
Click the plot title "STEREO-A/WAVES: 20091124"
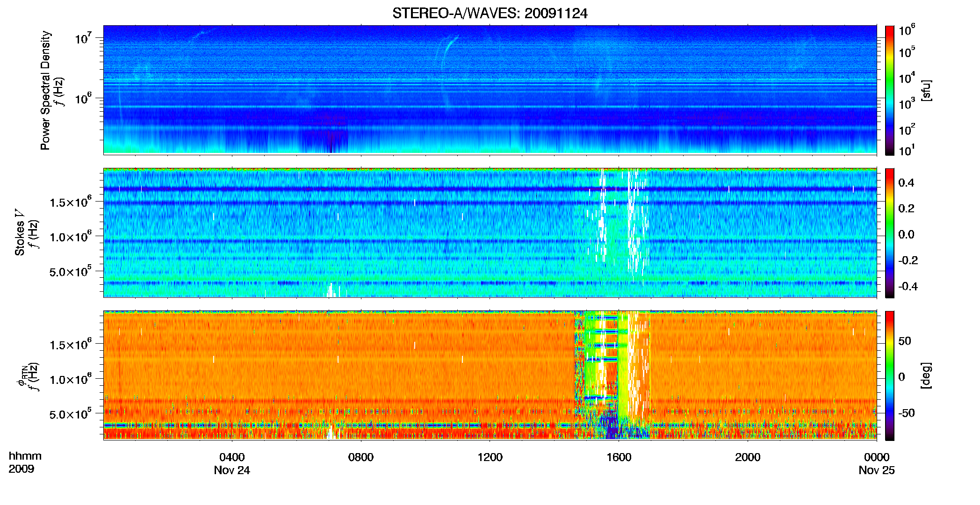tap(490, 13)
